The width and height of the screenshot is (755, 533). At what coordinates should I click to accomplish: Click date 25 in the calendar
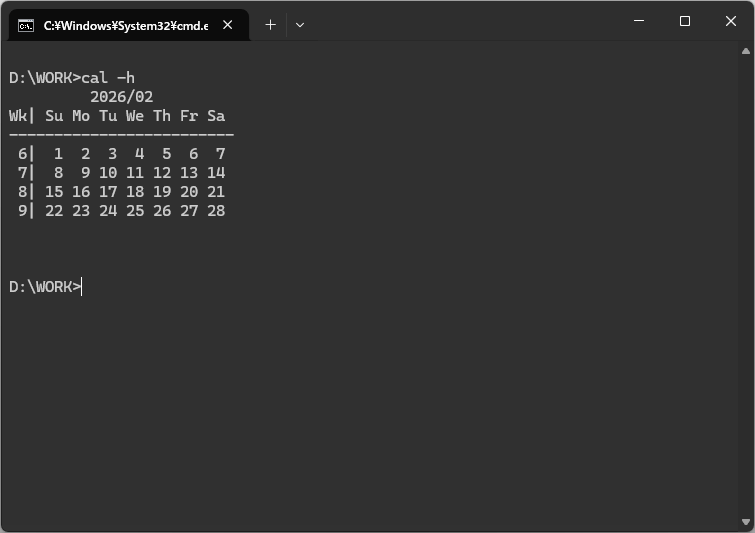(x=135, y=210)
